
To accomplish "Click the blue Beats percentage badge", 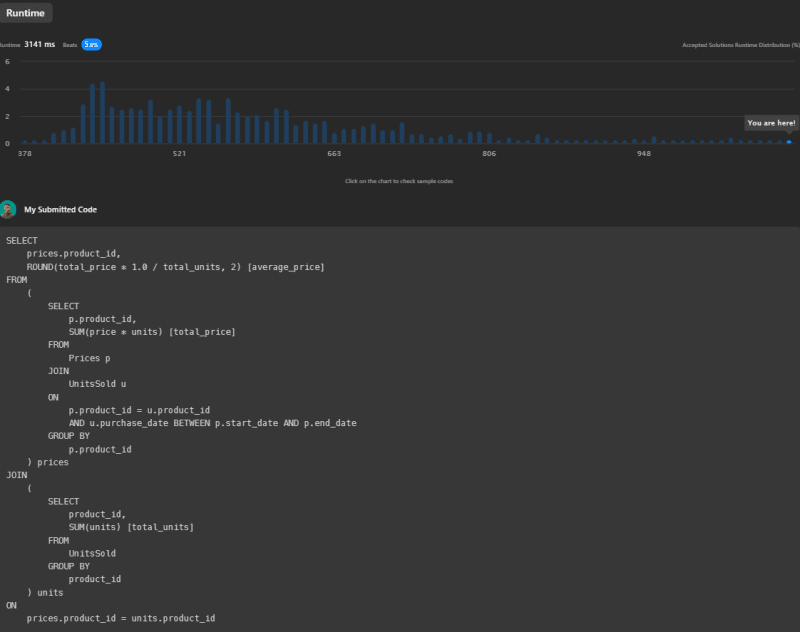I will tap(91, 44).
